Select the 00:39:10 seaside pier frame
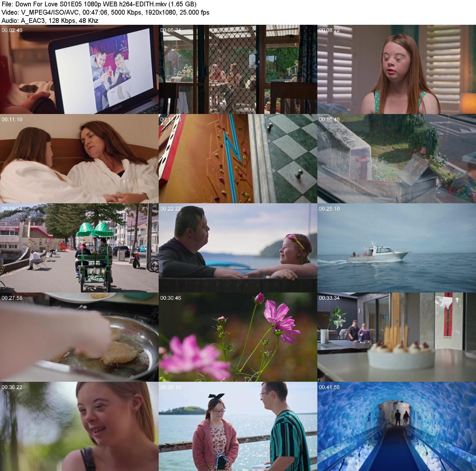476x471 pixels. click(238, 426)
